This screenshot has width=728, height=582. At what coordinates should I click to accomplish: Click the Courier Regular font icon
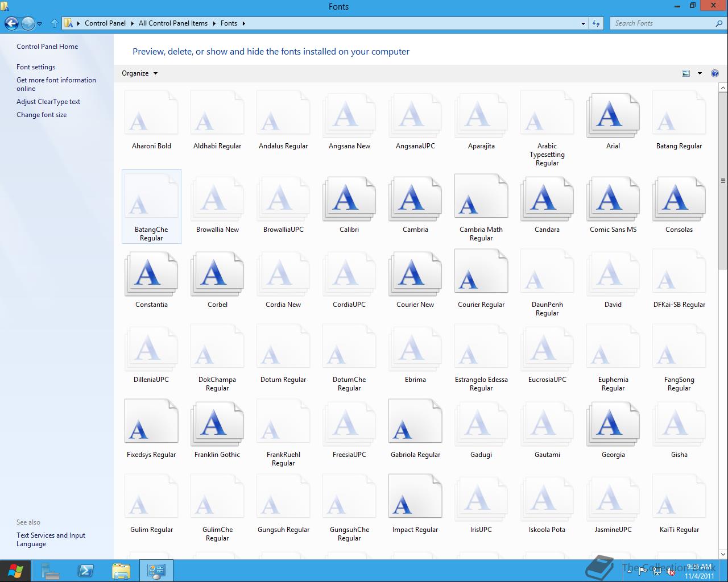481,272
